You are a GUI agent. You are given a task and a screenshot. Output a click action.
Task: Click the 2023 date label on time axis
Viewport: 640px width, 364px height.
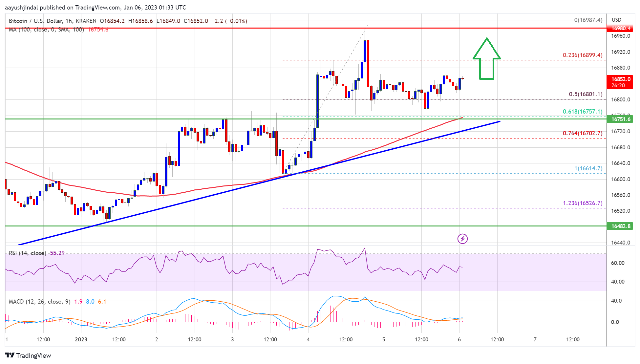click(x=81, y=339)
